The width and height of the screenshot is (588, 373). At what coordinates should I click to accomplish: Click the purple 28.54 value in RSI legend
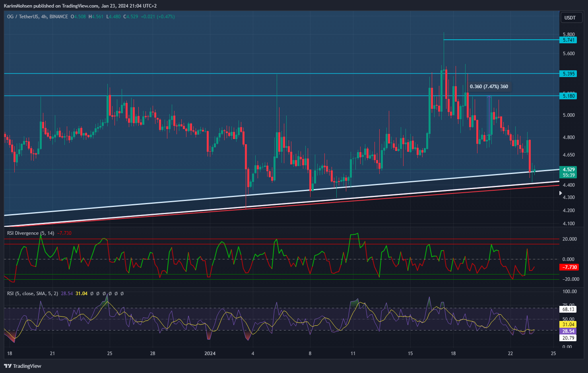[67, 294]
